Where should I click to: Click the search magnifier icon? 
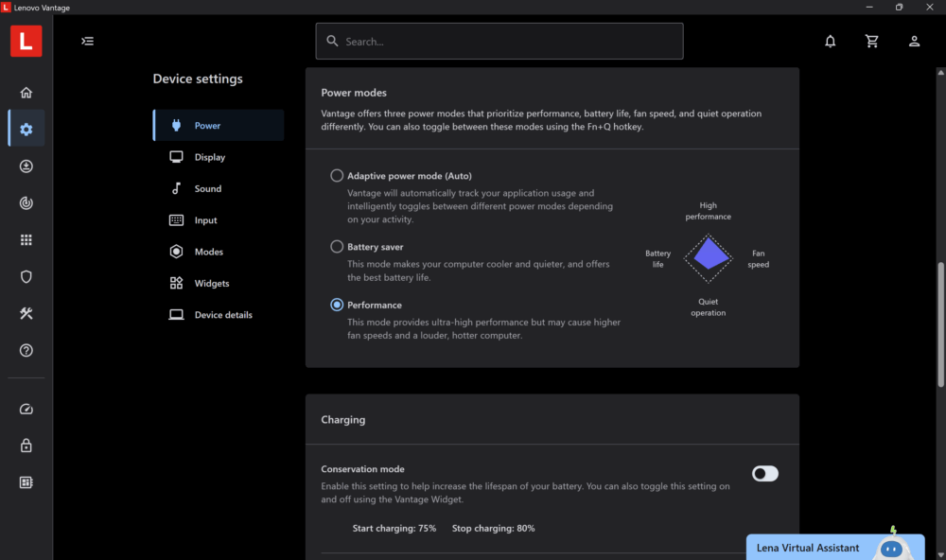[332, 41]
